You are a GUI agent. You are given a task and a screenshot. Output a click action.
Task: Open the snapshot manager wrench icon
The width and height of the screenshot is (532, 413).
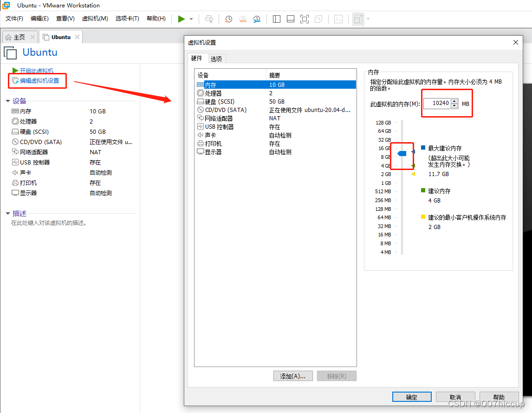(x=257, y=19)
